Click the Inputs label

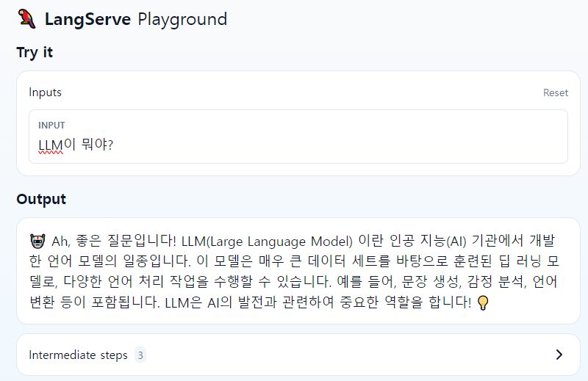pyautogui.click(x=45, y=92)
